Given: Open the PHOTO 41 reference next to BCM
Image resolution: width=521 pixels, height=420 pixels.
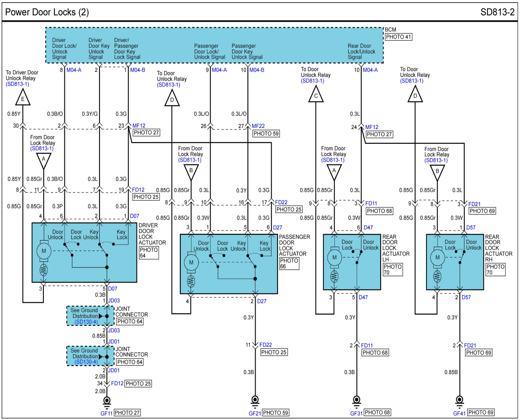Looking at the screenshot, I should 398,37.
